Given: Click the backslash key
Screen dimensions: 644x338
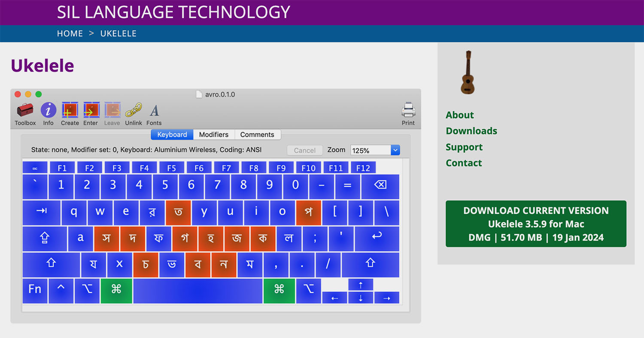Looking at the screenshot, I should point(387,213).
